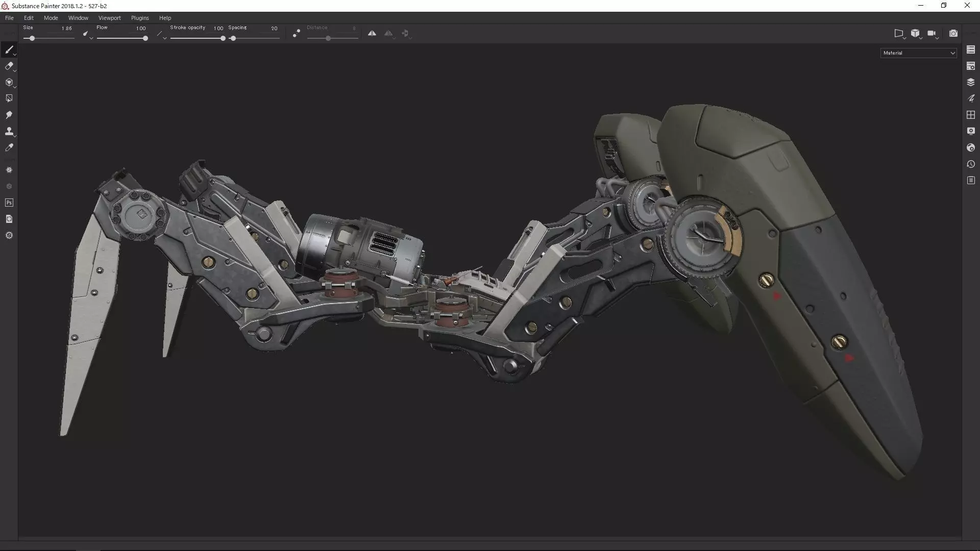Viewport: 980px width, 551px height.
Task: Open the Edit menu
Action: 29,18
